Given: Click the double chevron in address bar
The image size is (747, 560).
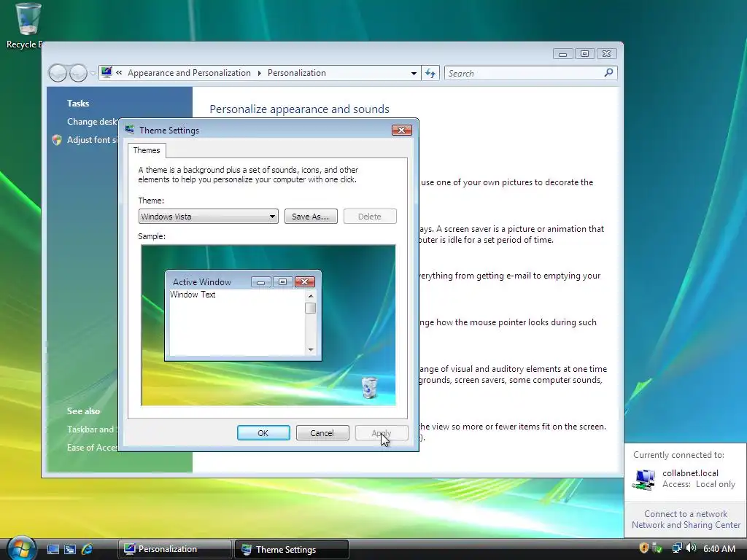Looking at the screenshot, I should point(119,72).
